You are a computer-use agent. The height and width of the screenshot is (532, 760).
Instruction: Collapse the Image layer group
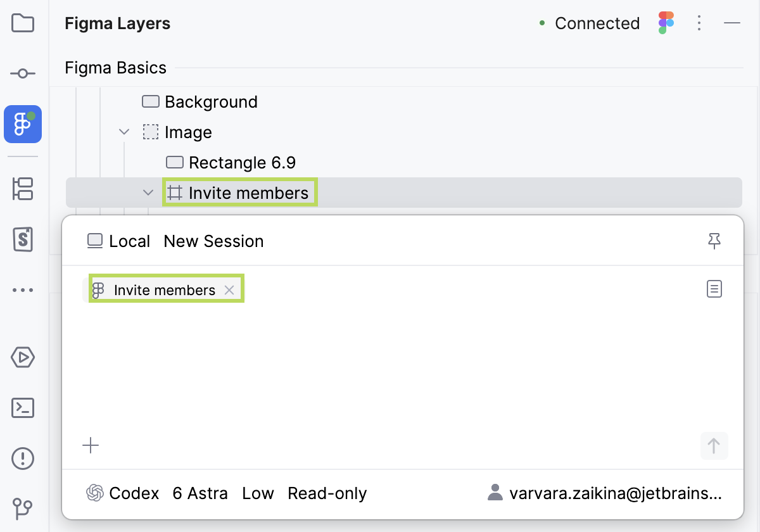pos(124,132)
